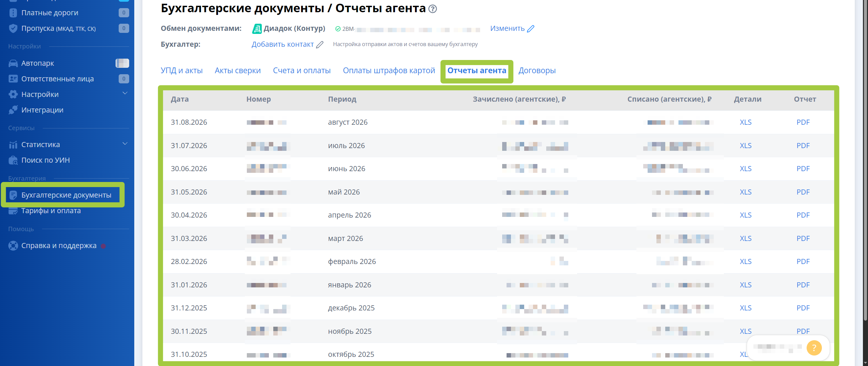Download XLS details for август 2026
Screen dimensions: 868x366
(745, 122)
